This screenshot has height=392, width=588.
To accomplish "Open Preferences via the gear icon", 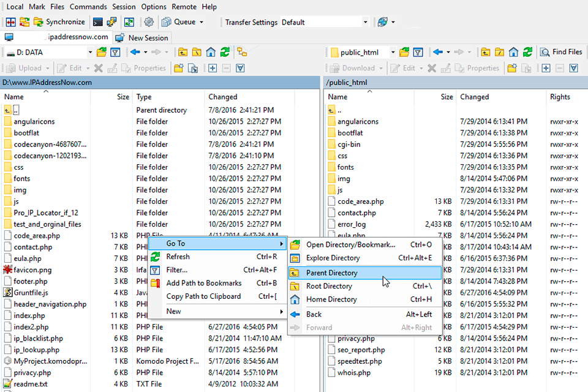I will [149, 22].
